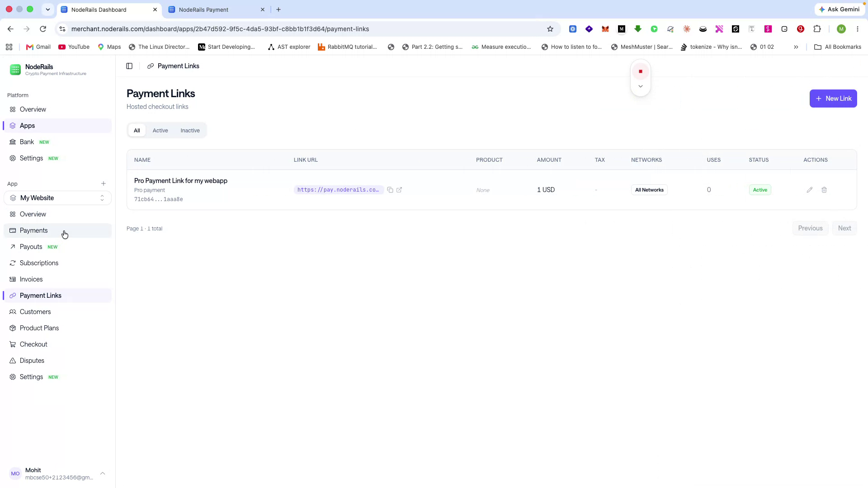Switch to the All filter tab
868x488 pixels.
[137, 131]
